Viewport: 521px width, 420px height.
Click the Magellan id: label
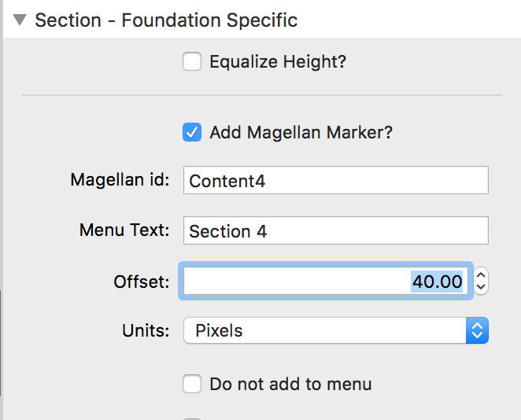pos(120,180)
